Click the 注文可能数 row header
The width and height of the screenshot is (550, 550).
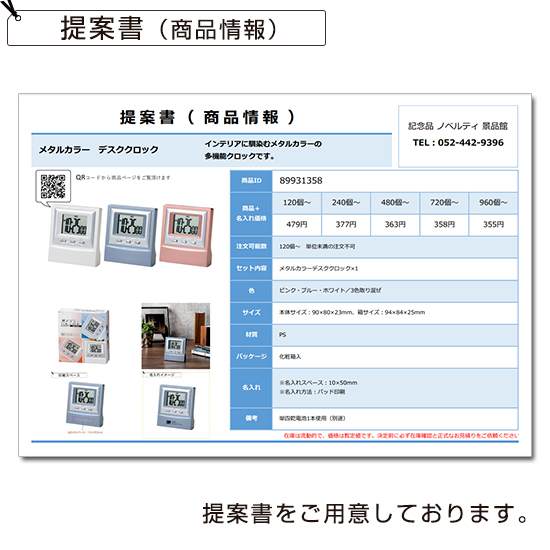[x=251, y=247]
